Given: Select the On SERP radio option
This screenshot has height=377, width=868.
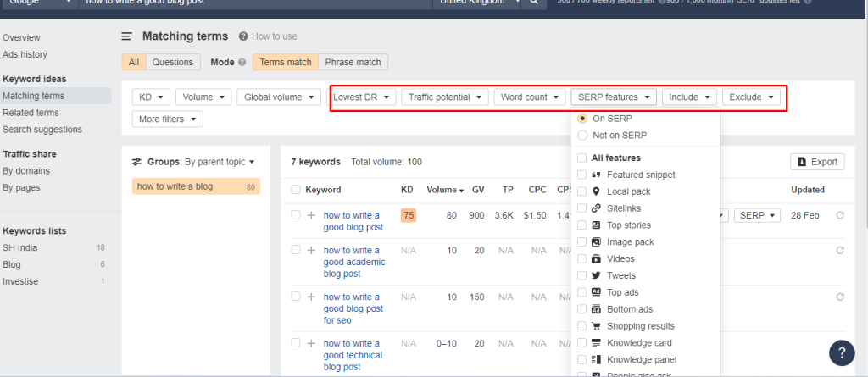Looking at the screenshot, I should click(x=581, y=119).
